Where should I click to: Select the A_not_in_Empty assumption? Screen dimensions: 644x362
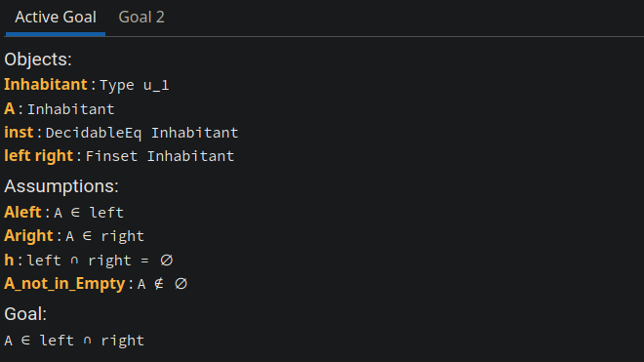tap(96, 284)
